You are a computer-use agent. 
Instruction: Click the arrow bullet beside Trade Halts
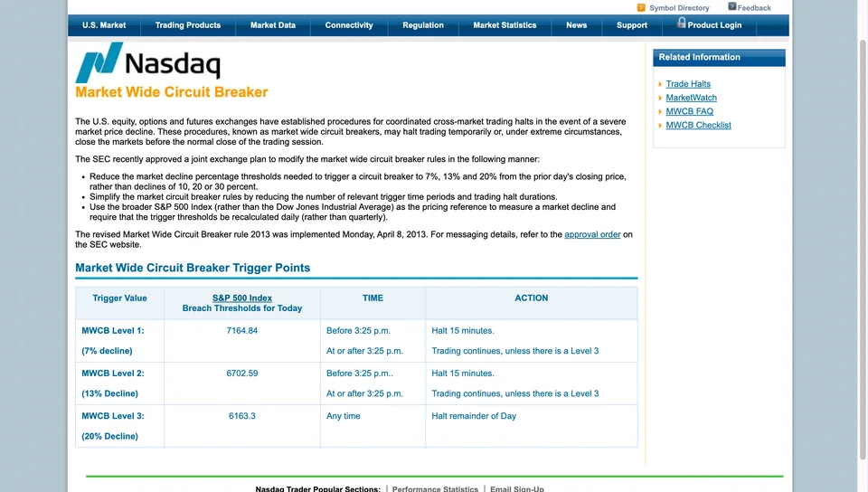(x=660, y=84)
